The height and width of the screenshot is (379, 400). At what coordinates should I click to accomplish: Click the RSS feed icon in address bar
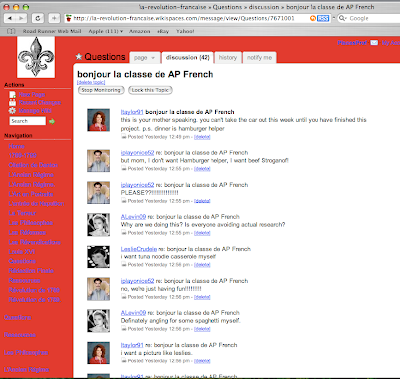pos(323,18)
